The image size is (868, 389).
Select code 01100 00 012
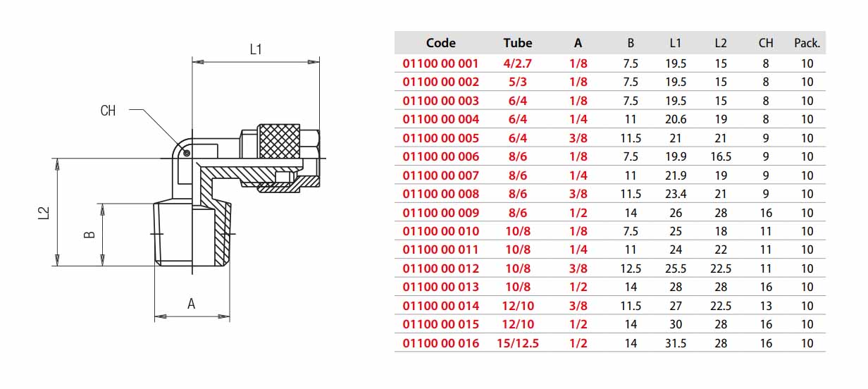click(440, 268)
